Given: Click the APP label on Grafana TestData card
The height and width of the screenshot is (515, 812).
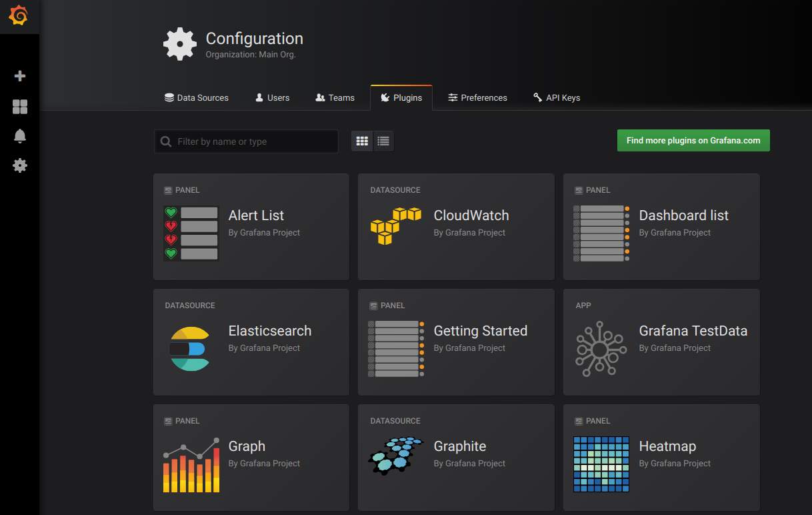Looking at the screenshot, I should point(583,306).
